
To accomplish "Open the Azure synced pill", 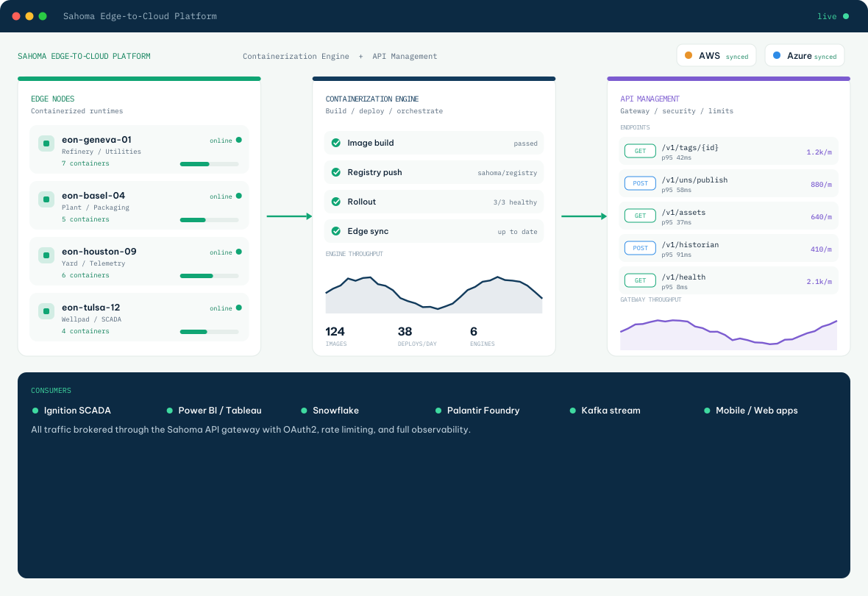I will tap(804, 55).
